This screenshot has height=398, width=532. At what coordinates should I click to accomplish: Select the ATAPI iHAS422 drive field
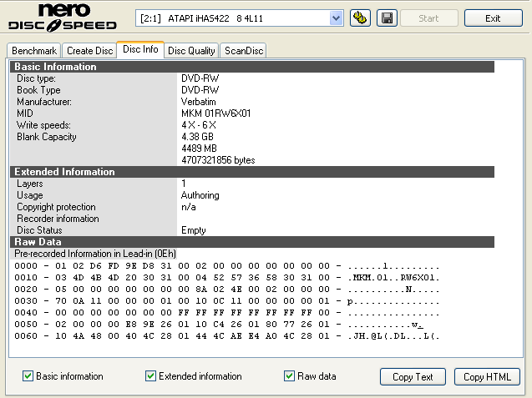pos(240,18)
